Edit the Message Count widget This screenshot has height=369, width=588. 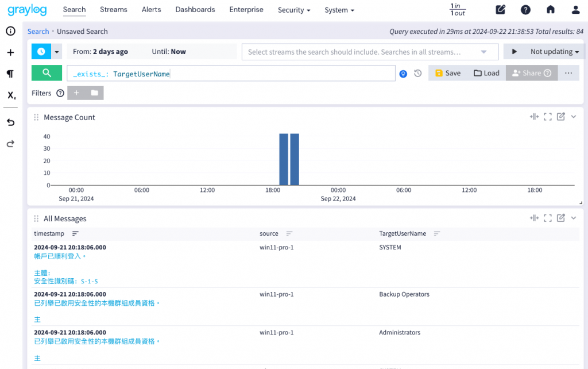click(x=560, y=116)
